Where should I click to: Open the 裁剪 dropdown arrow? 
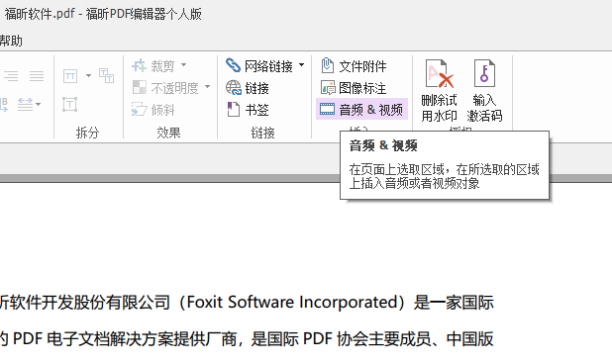coord(183,64)
